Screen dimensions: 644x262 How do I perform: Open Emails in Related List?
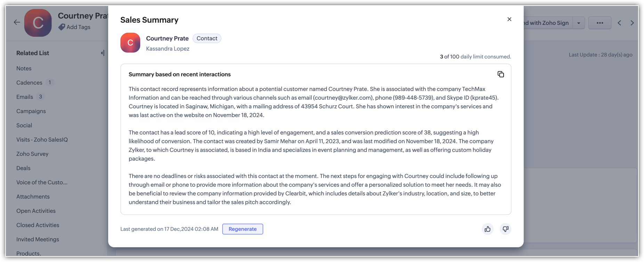tap(25, 97)
